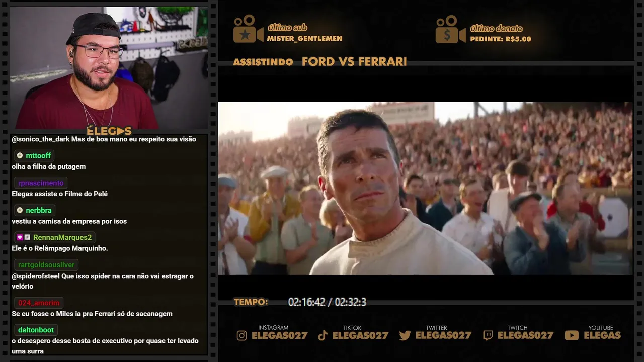Image resolution: width=644 pixels, height=362 pixels.
Task: Open rpnascimento chat username
Action: click(x=41, y=183)
